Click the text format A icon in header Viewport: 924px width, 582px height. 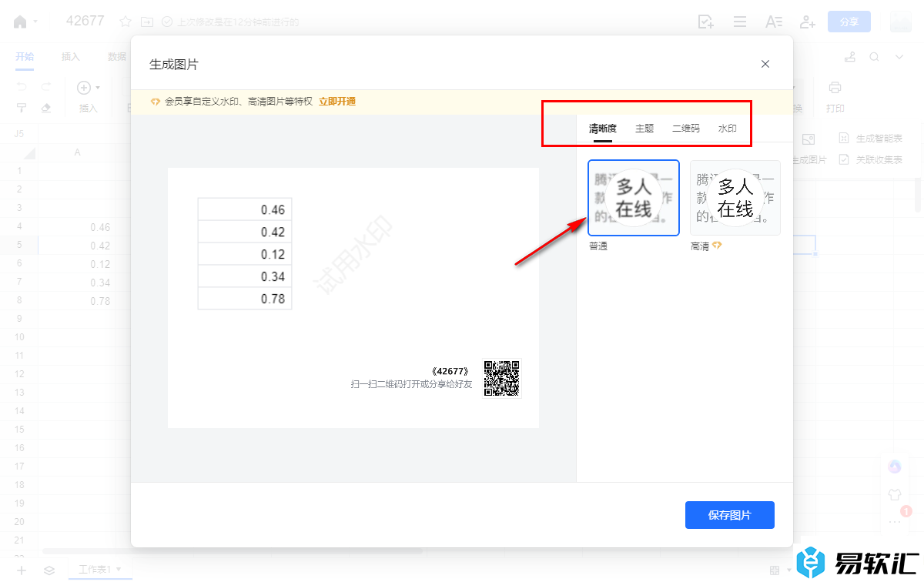(x=774, y=22)
